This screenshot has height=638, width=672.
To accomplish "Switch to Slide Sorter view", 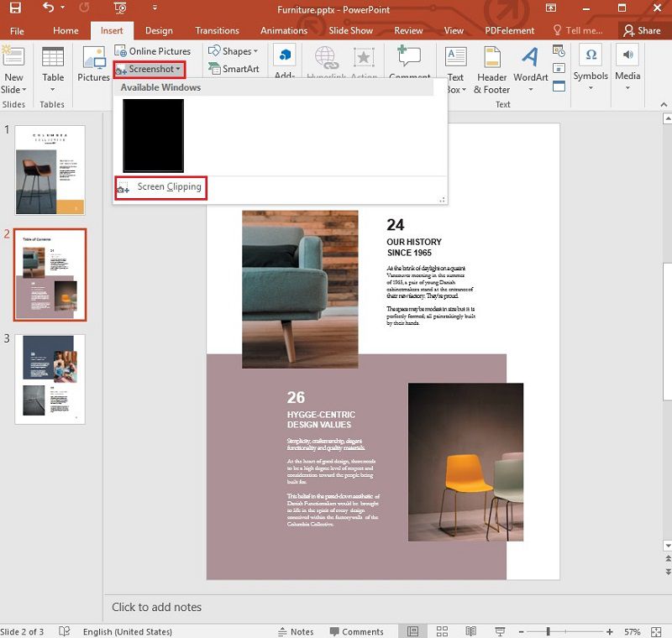I will click(x=442, y=630).
